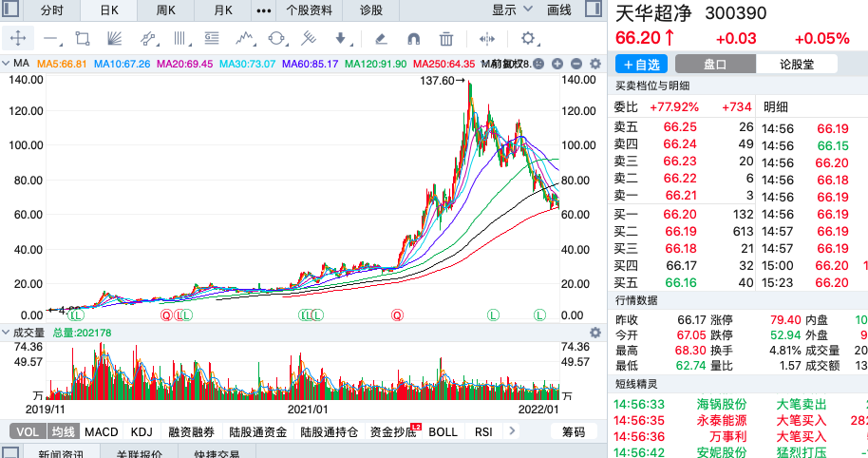Select the straight line drawing tool
Screen dimensions: 868x458
click(51, 39)
